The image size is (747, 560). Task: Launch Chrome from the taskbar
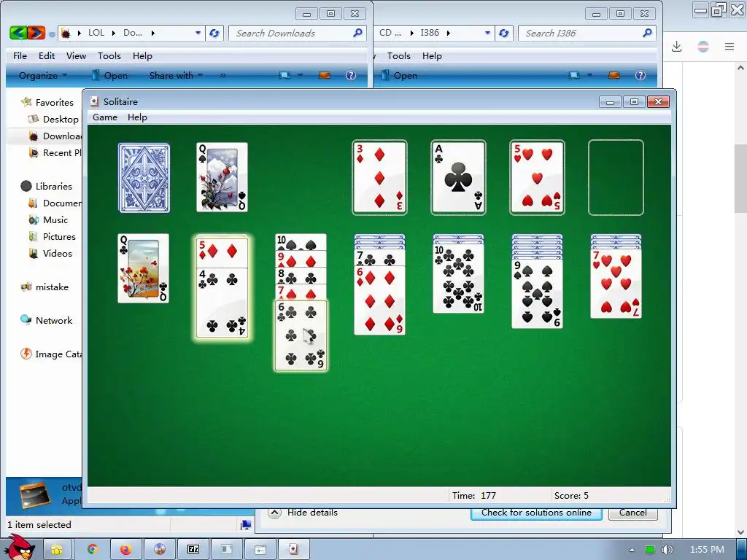[x=91, y=550]
